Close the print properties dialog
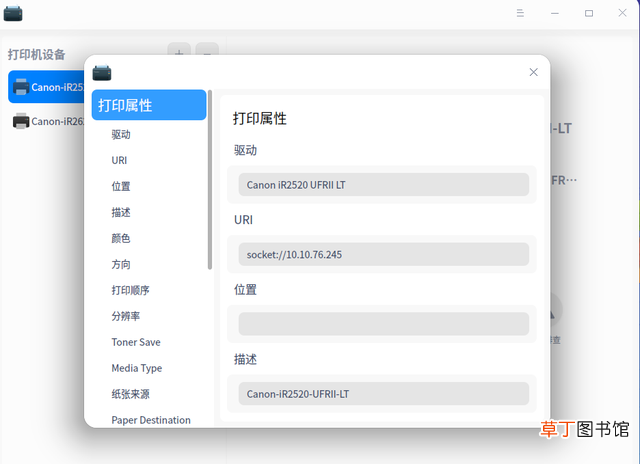 [x=533, y=72]
